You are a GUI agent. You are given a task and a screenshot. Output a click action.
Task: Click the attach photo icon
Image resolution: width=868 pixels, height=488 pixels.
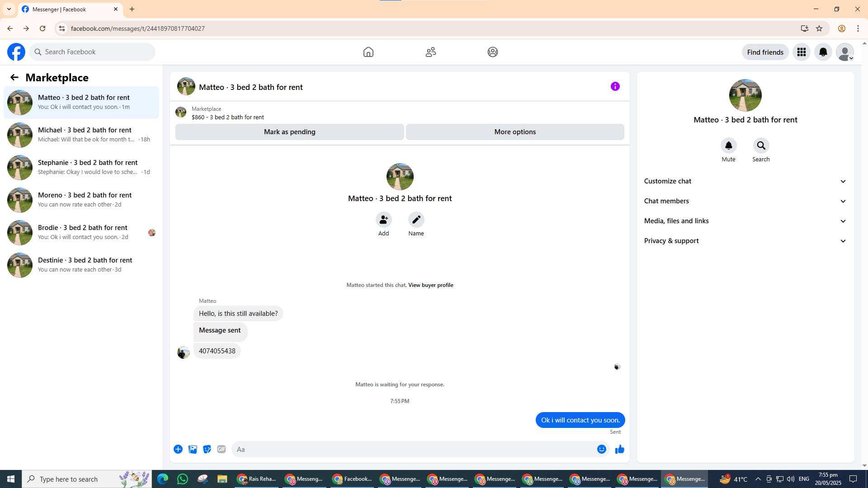point(193,449)
